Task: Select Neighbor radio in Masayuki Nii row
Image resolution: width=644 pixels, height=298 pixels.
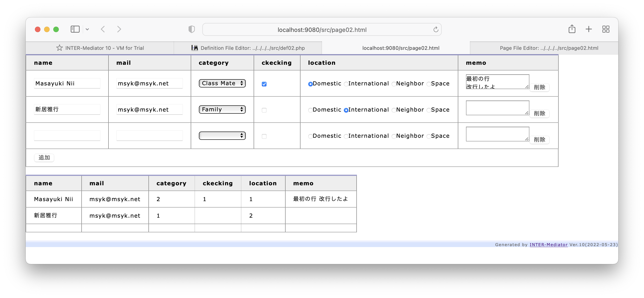Action: pos(393,84)
